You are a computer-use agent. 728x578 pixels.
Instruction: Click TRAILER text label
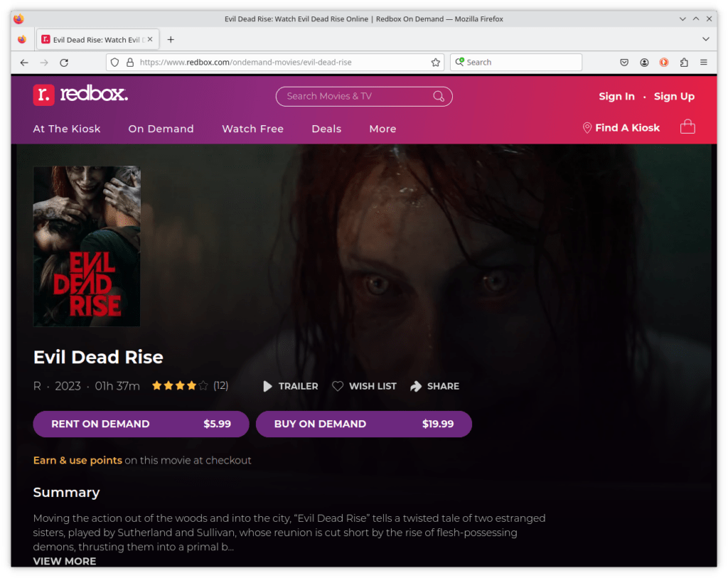tap(298, 386)
